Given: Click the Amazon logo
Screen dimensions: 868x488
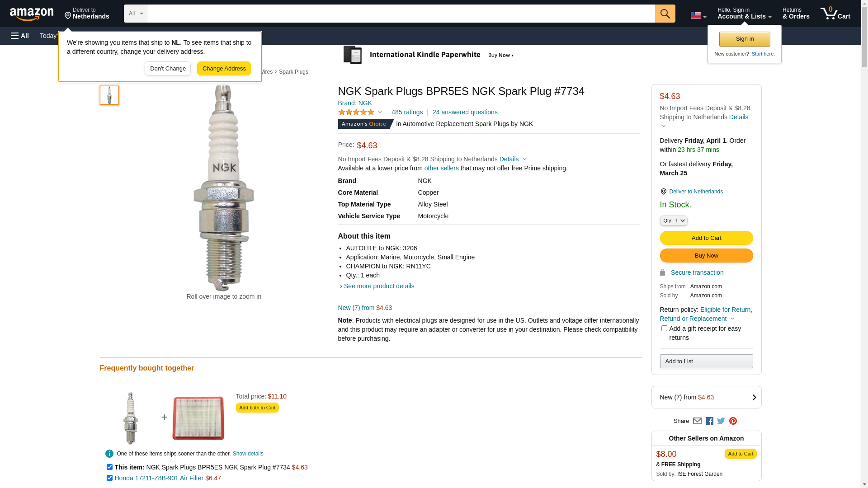Looking at the screenshot, I should coord(32,14).
